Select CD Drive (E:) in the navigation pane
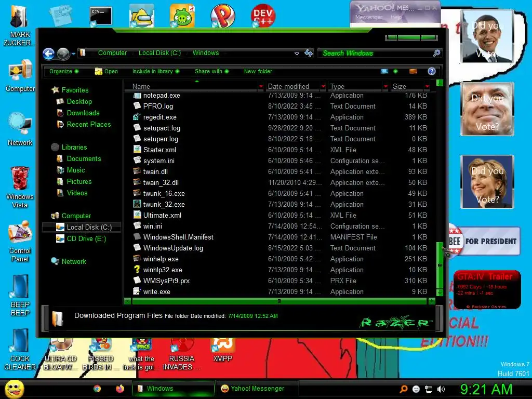 86,239
